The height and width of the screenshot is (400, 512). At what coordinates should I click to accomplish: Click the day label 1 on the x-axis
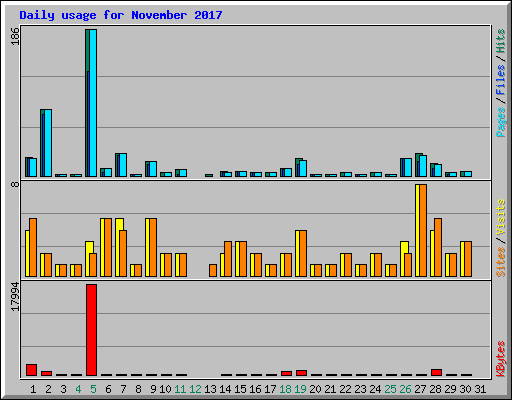click(33, 389)
